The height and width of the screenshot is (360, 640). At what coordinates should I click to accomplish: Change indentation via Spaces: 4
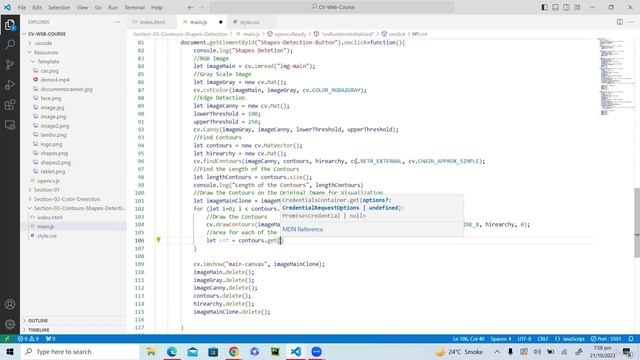click(500, 339)
